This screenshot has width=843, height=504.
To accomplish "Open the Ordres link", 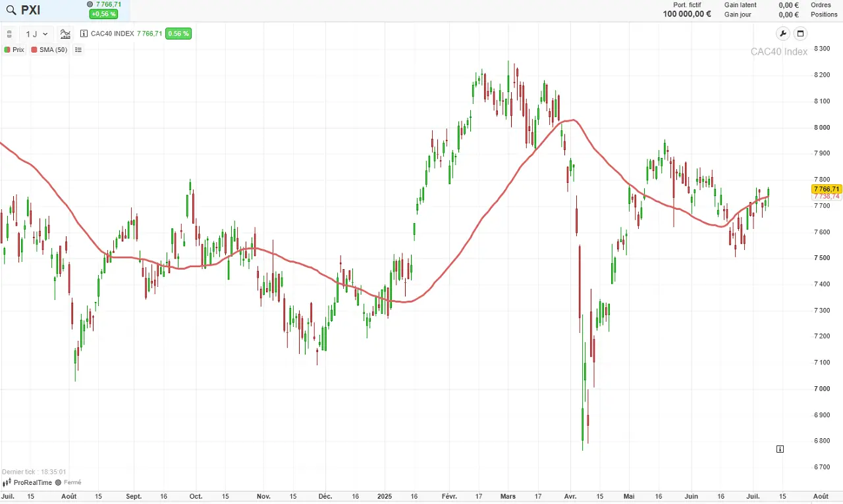I will point(821,5).
